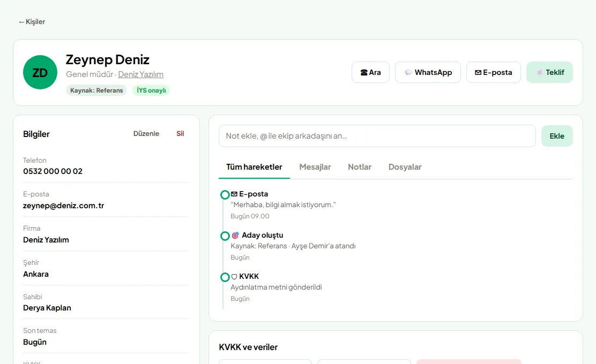Click the KVKK ve veriler heading

(x=248, y=347)
